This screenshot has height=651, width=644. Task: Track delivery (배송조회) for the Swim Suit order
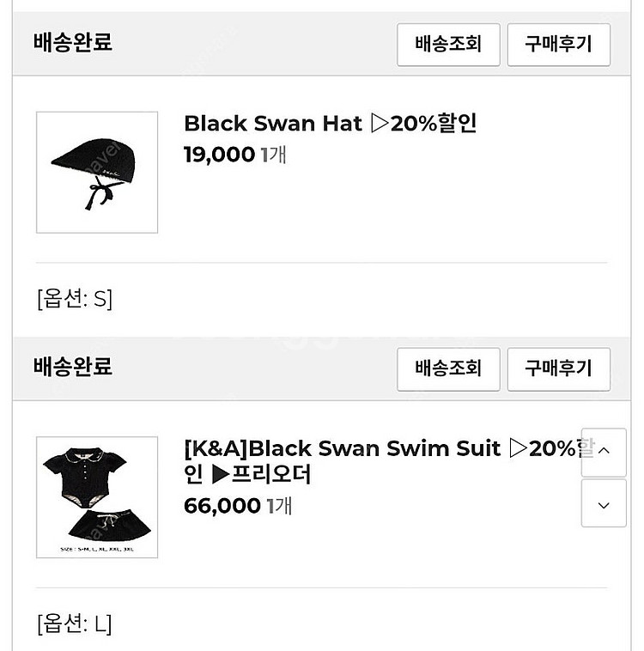pos(448,369)
